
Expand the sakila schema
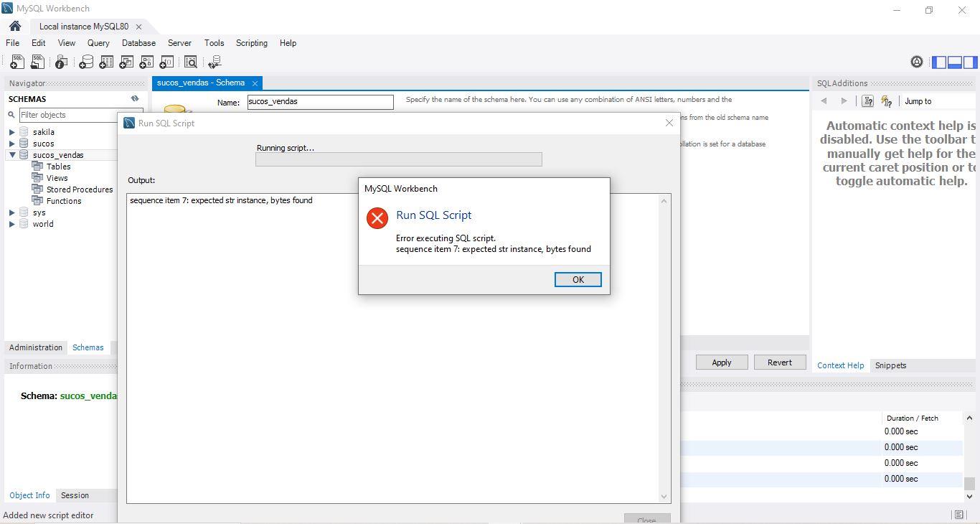(12, 132)
